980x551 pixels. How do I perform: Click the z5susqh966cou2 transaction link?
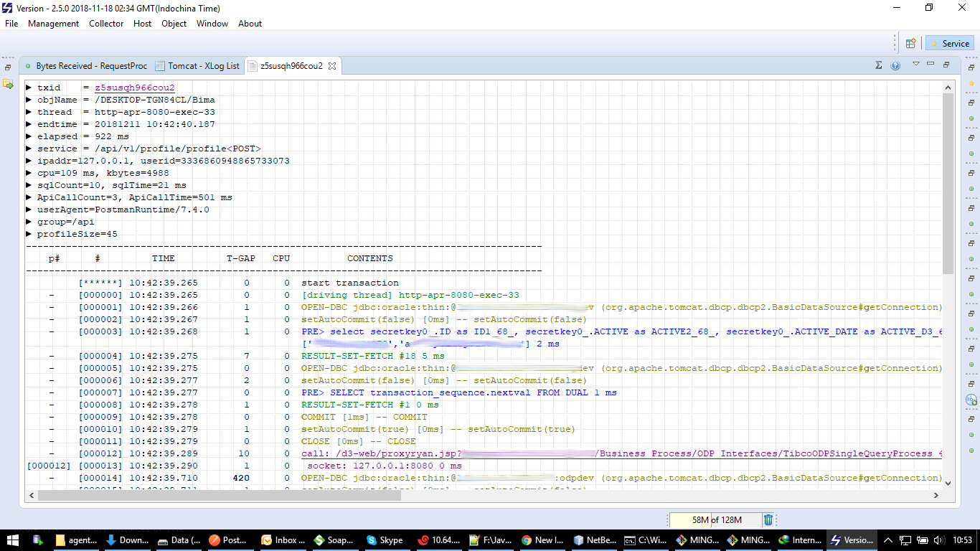134,88
